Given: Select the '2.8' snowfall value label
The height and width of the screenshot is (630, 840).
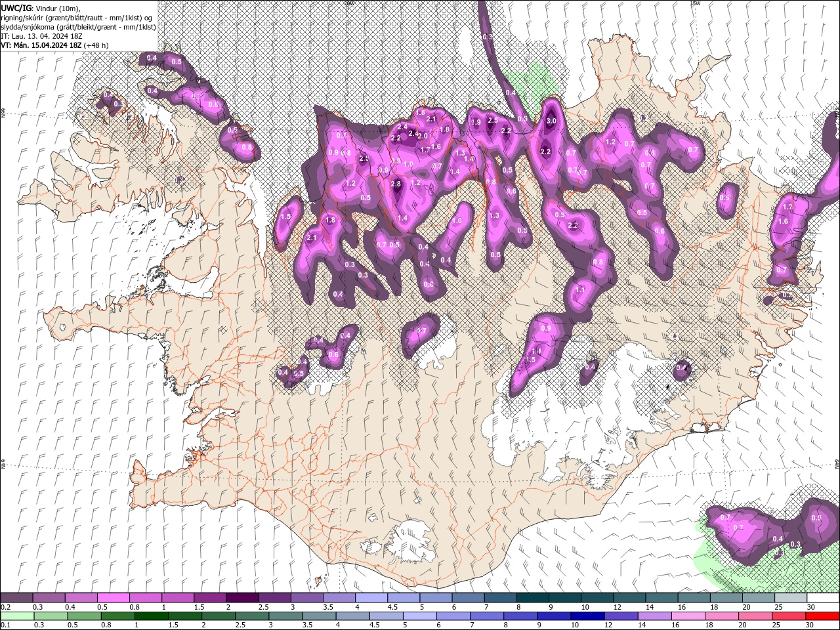Looking at the screenshot, I should click(396, 184).
